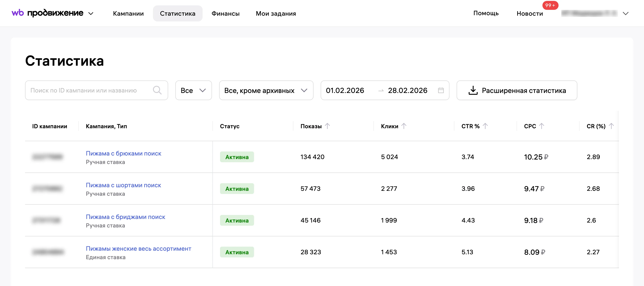Open the Все, кроме архивных dropdown
Image resolution: width=644 pixels, height=286 pixels.
(x=266, y=90)
